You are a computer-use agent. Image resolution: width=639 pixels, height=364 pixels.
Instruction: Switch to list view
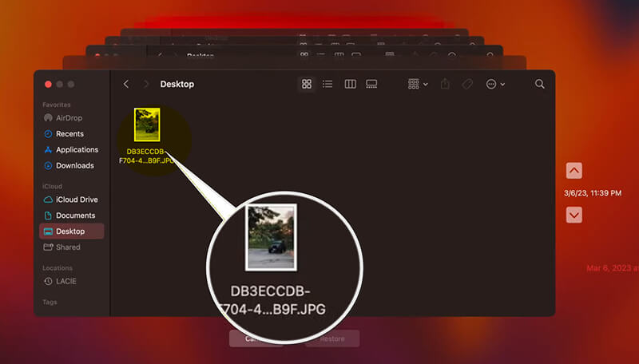327,84
